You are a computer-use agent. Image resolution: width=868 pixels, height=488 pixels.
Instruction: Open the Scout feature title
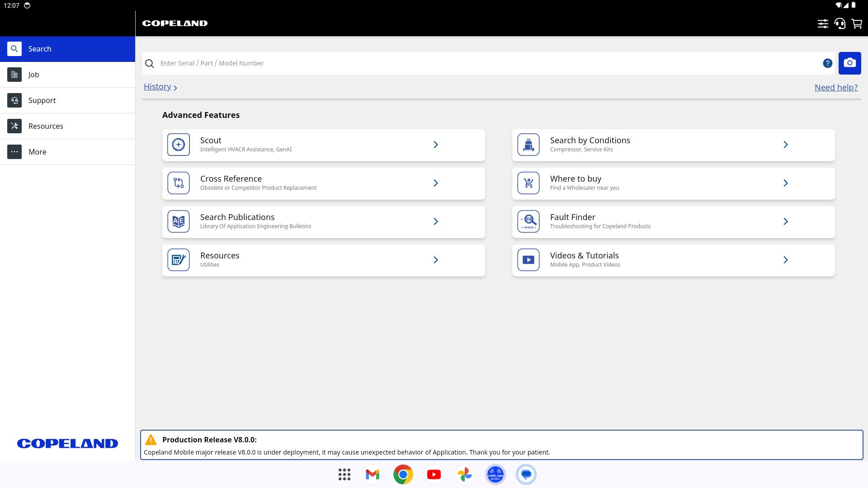(211, 141)
